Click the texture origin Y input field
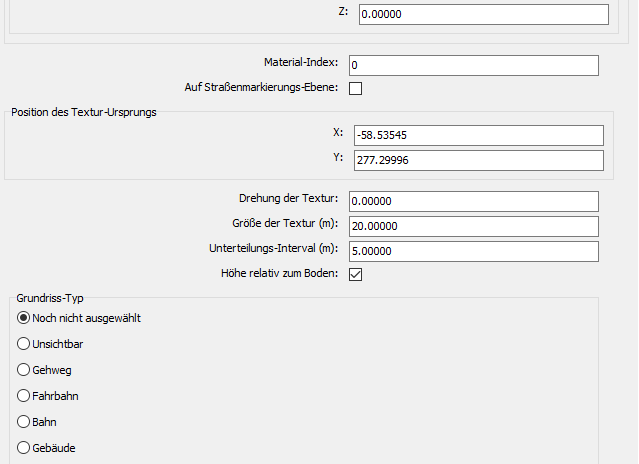 tap(478, 160)
